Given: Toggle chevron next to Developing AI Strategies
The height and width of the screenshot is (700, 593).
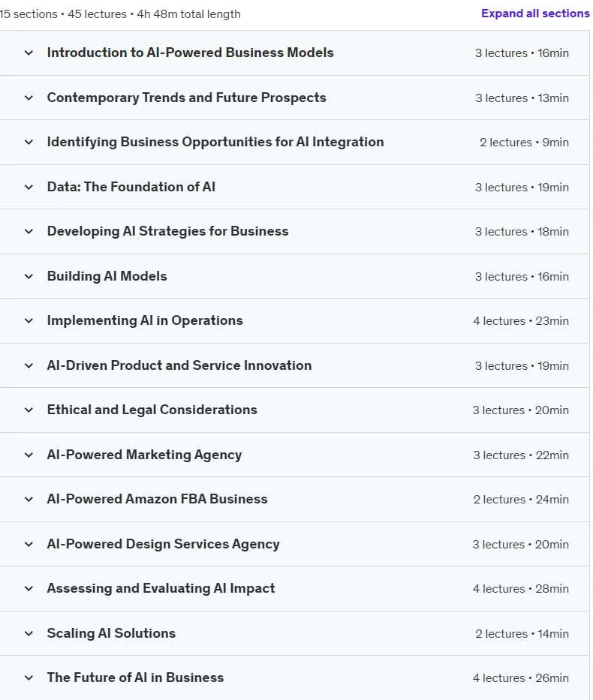Looking at the screenshot, I should pos(29,231).
